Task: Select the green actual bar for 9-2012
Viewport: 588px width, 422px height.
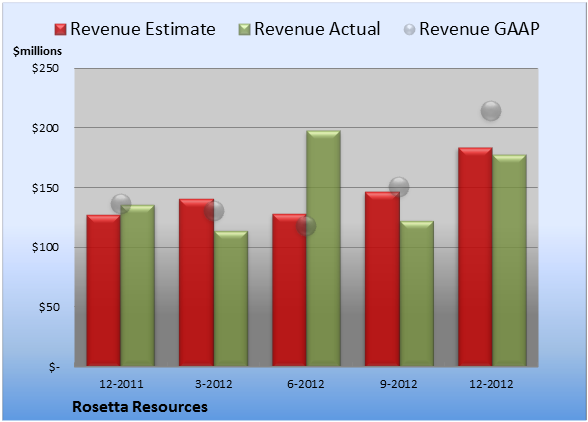Action: tap(417, 294)
